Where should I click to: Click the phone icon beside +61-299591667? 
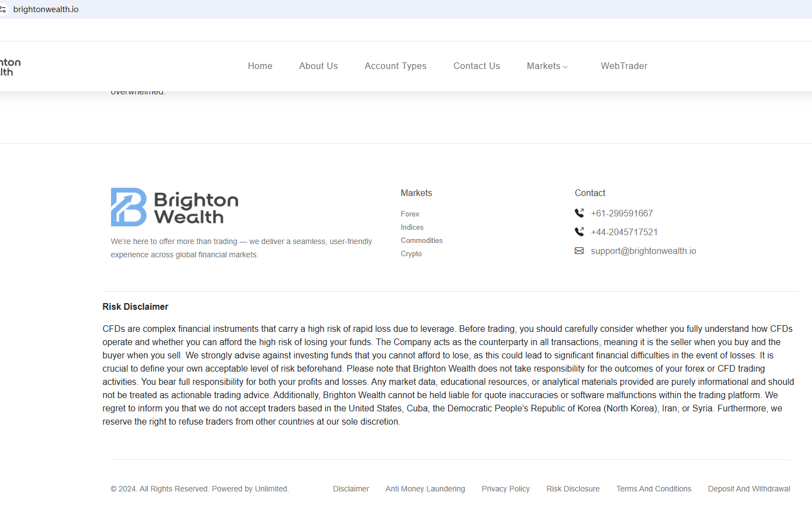(x=579, y=213)
